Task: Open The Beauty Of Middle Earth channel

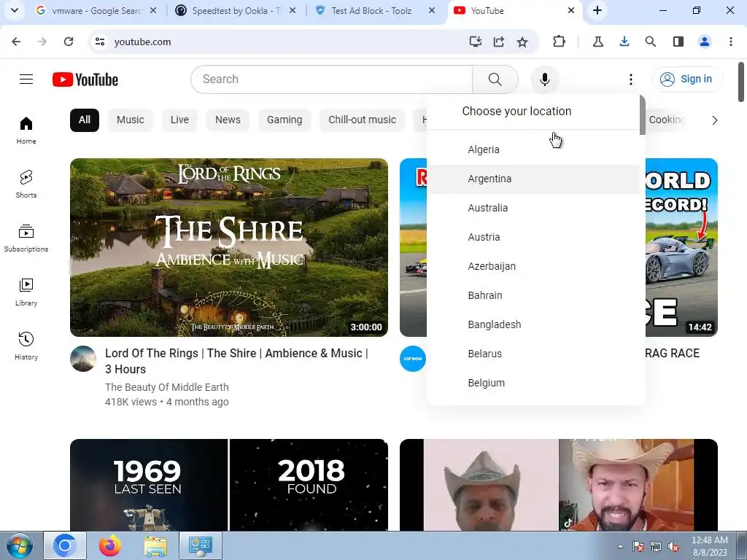Action: (167, 387)
